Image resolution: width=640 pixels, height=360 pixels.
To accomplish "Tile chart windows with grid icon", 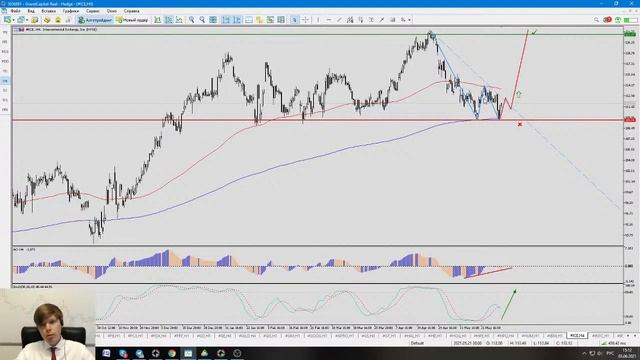I will [213, 20].
